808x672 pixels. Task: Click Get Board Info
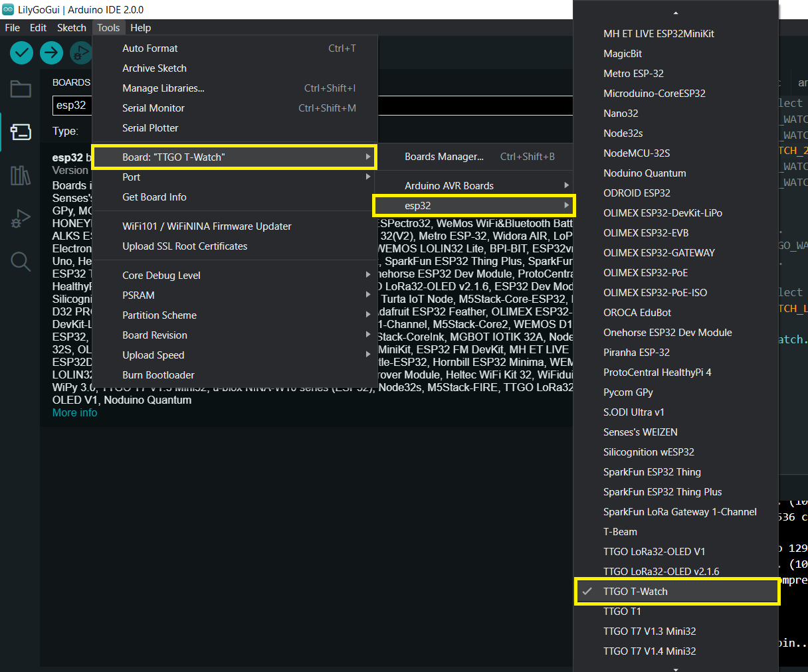(x=235, y=197)
